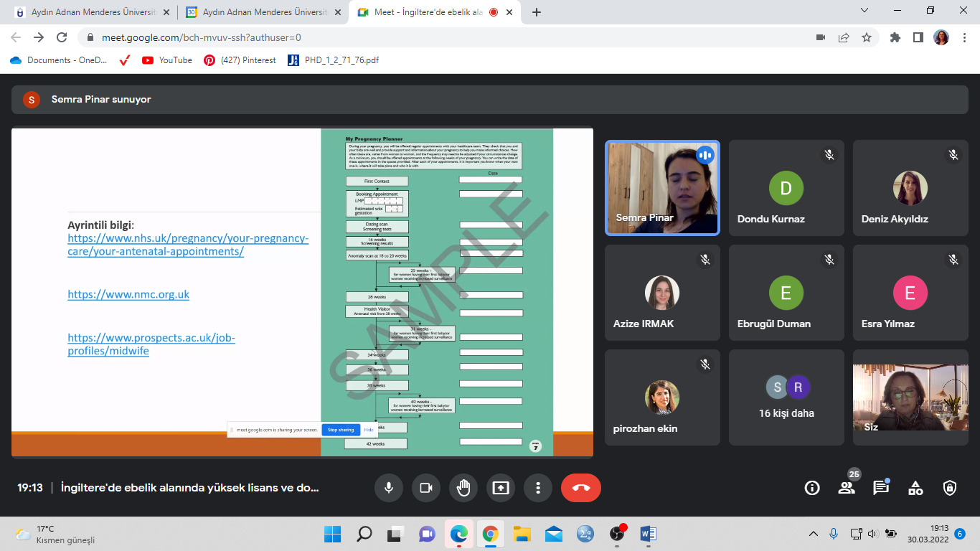Select the Semra Pinar video tile

point(662,187)
